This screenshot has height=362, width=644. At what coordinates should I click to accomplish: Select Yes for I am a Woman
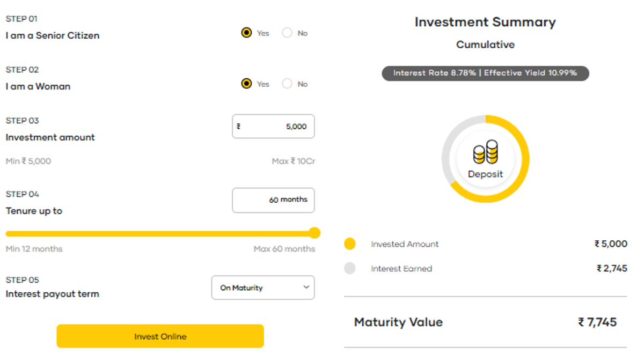pyautogui.click(x=246, y=84)
